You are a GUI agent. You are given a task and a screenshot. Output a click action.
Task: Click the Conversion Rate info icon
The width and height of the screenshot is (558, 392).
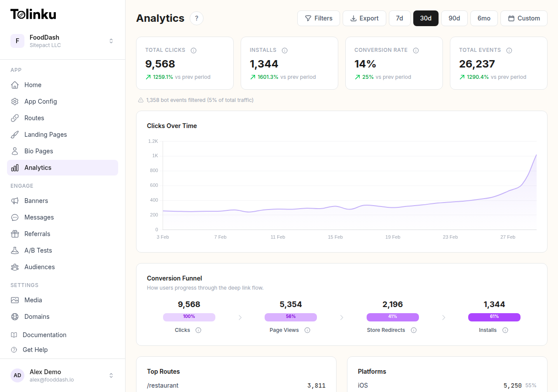coord(415,50)
